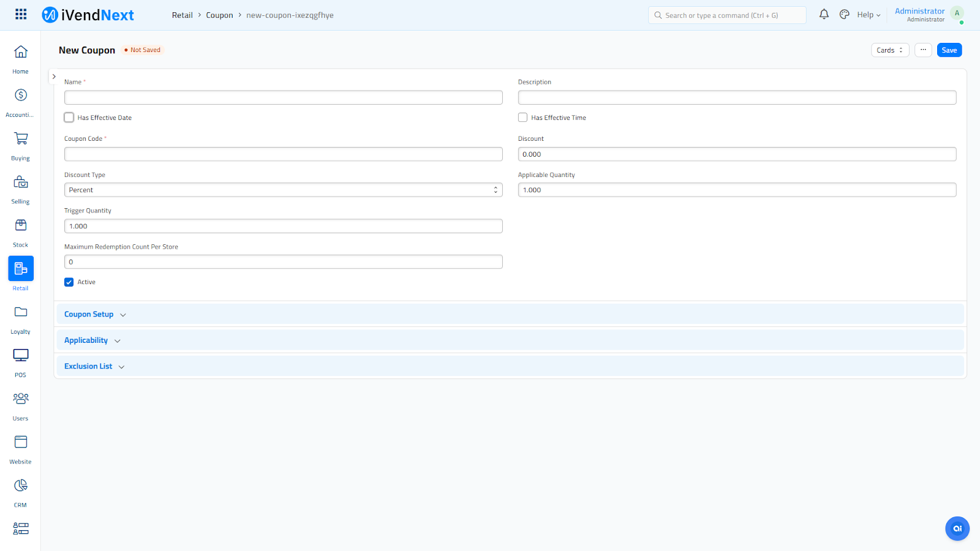Open the POS monitor icon
Screen dimensions: 980x551
pyautogui.click(x=21, y=356)
